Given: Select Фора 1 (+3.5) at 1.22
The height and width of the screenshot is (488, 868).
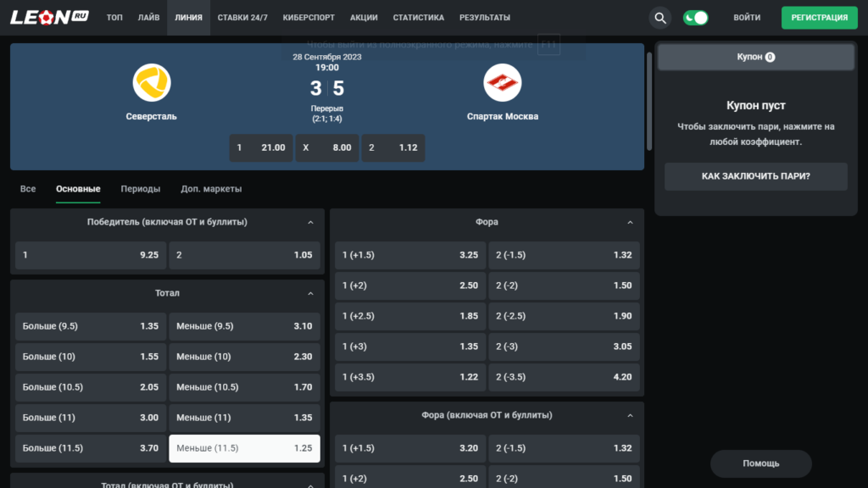Looking at the screenshot, I should (x=410, y=377).
